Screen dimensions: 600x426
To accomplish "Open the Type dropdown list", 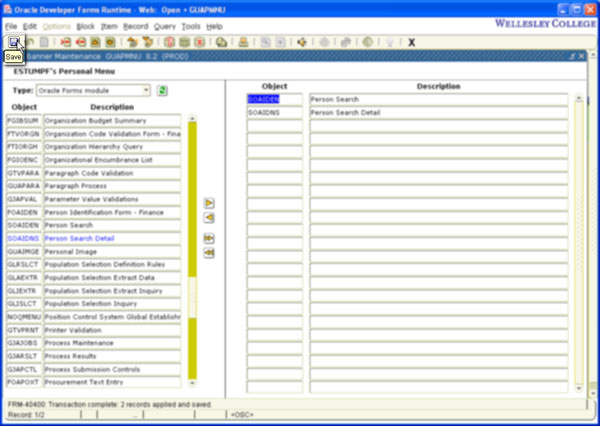I will [x=146, y=90].
